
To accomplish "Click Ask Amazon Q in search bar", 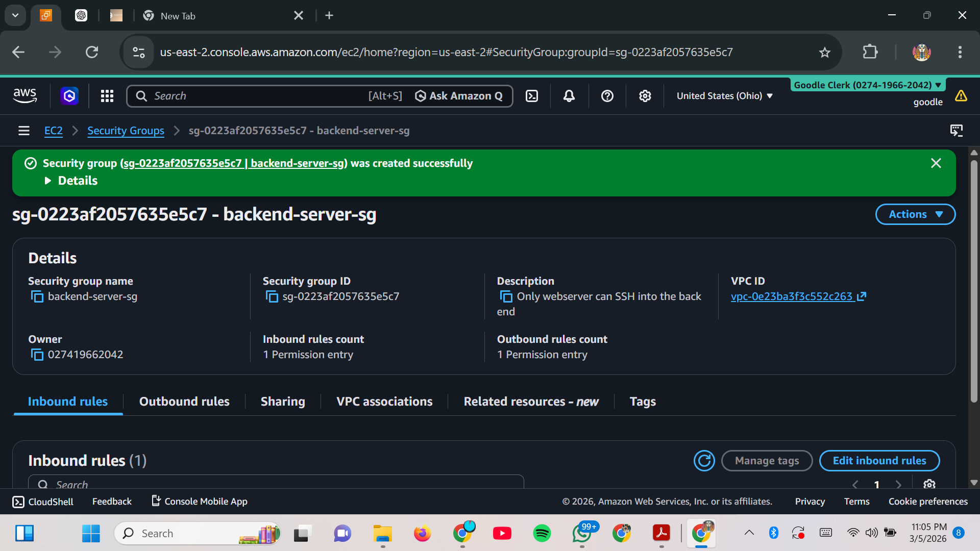I will click(458, 96).
